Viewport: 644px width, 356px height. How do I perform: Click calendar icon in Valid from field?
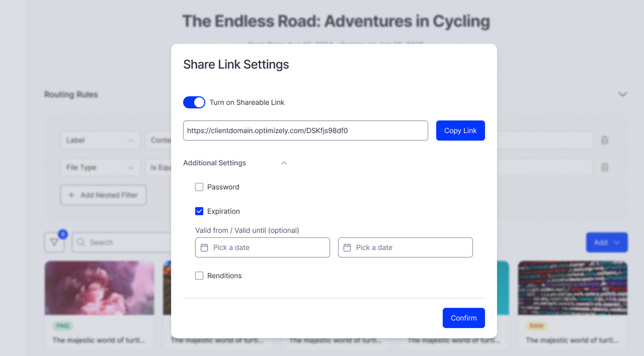[204, 248]
